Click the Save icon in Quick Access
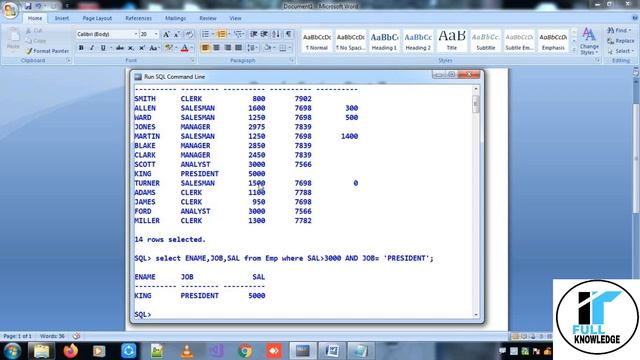The image size is (640, 360). tap(28, 6)
